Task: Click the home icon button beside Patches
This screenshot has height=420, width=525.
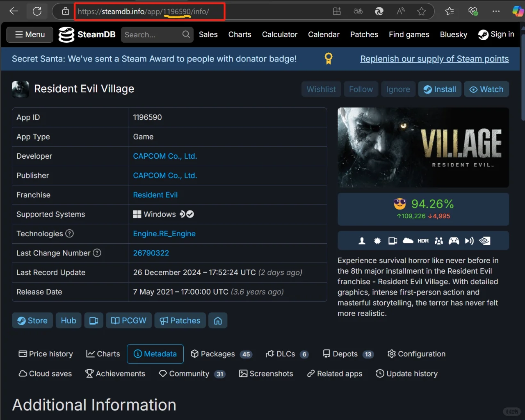Action: 218,321
